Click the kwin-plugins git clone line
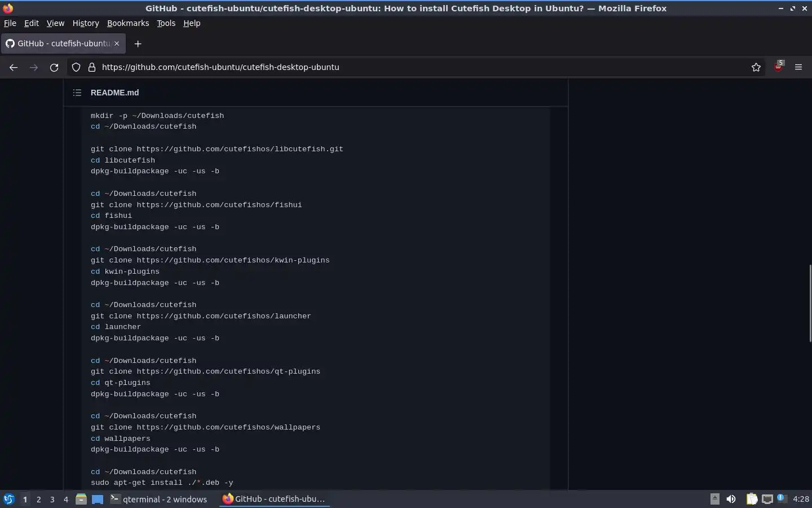 [210, 260]
